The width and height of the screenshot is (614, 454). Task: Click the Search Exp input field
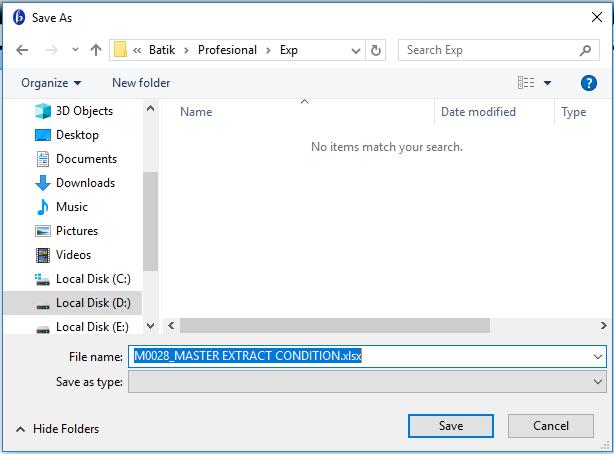[488, 50]
